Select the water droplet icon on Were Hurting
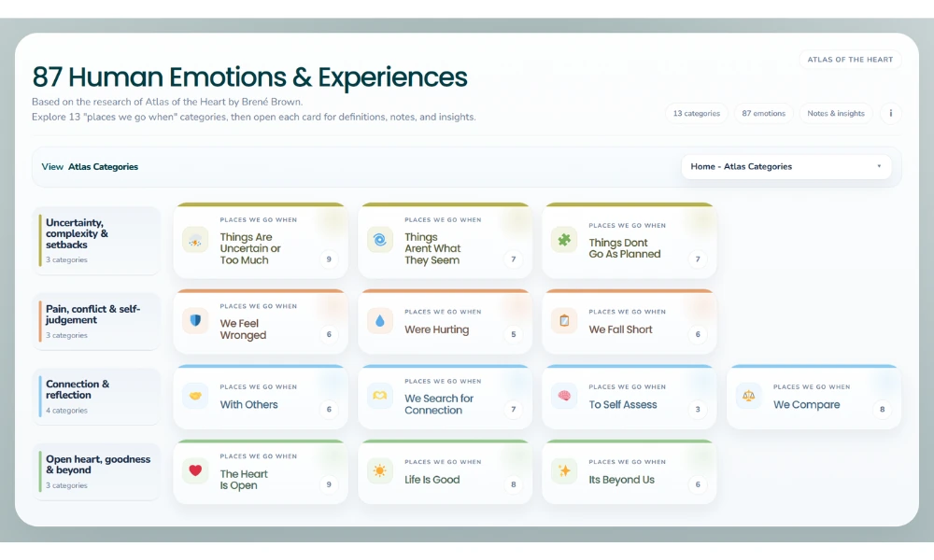 click(x=379, y=321)
